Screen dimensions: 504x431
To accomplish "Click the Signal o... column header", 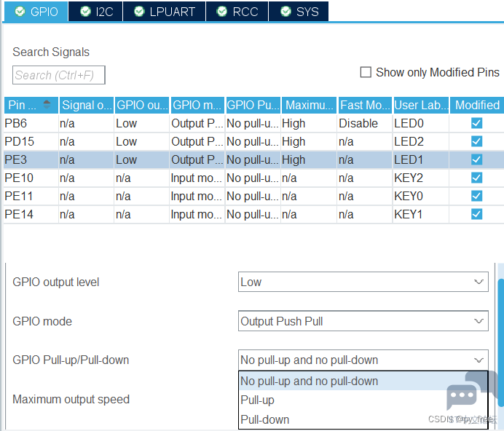I will (87, 105).
